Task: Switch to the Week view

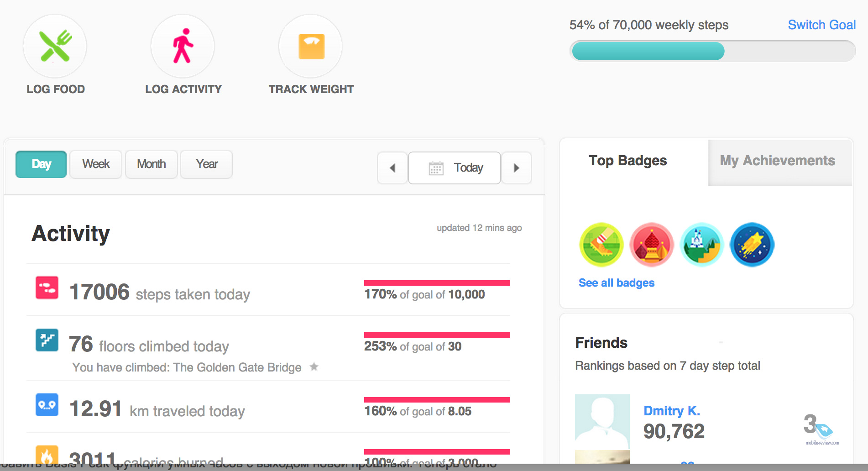Action: pos(96,164)
